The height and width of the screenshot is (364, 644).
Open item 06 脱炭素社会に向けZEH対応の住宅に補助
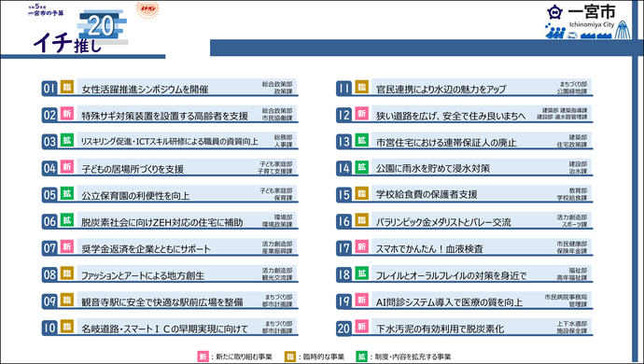(170, 221)
